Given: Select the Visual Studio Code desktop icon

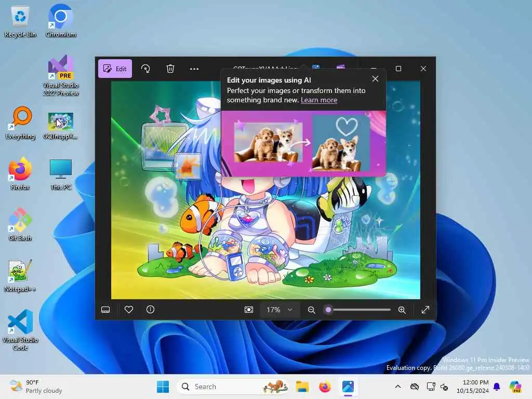Looking at the screenshot, I should [x=20, y=330].
